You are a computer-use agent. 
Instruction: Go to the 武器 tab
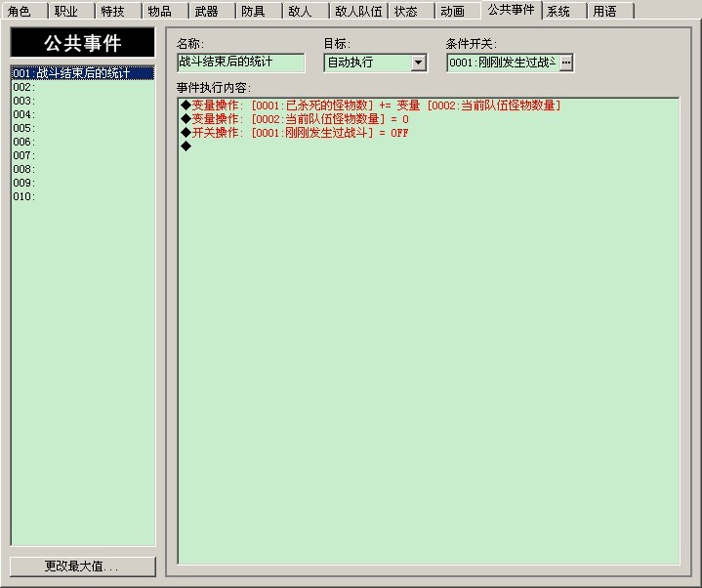coord(211,11)
